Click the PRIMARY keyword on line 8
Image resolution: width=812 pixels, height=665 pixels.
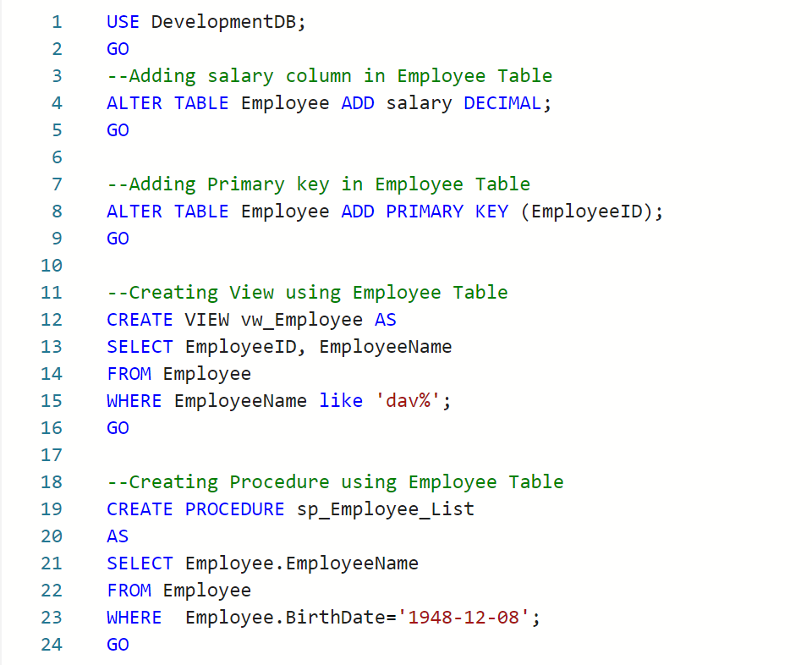pyautogui.click(x=425, y=212)
